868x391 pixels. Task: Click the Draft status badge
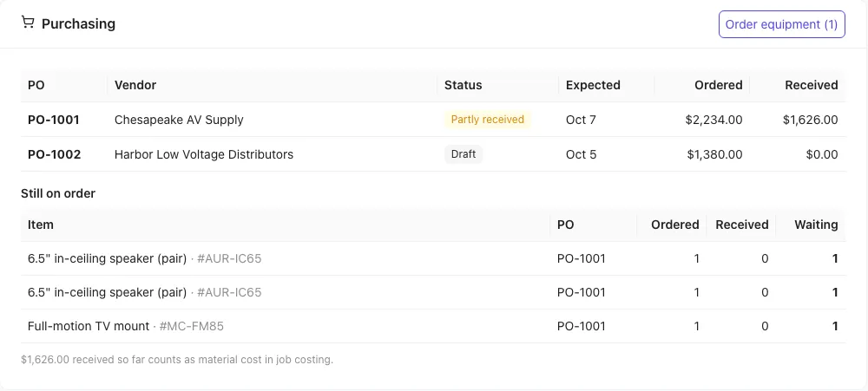(464, 154)
